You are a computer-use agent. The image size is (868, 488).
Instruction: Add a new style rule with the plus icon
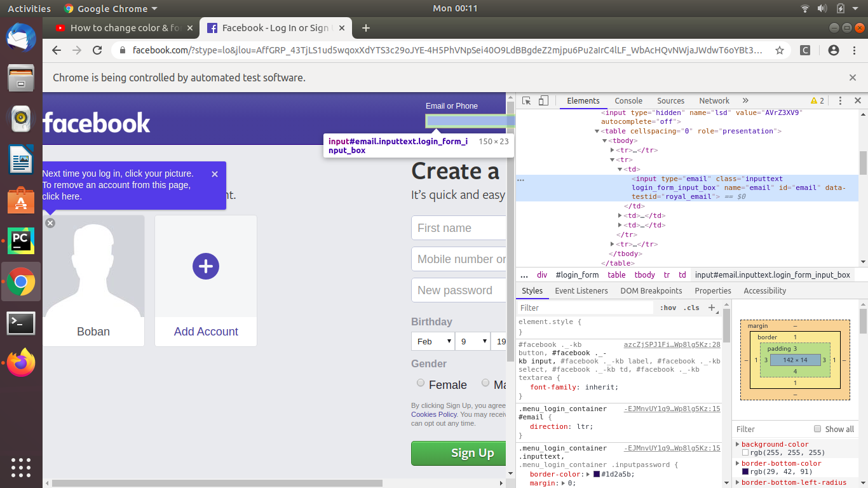(x=712, y=308)
